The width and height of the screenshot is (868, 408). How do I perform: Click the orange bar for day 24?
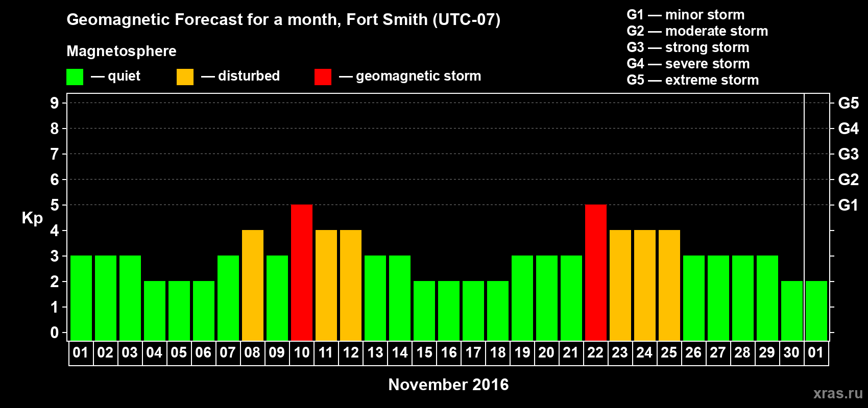[645, 285]
